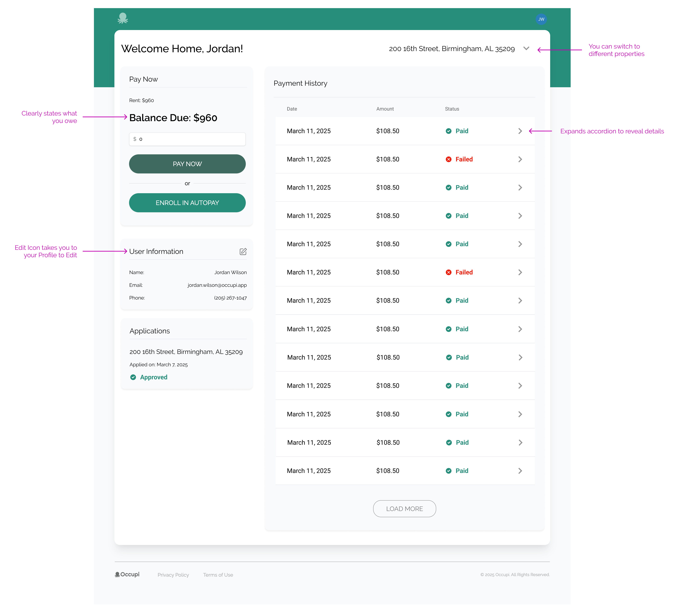This screenshot has height=616, width=678.
Task: Click the Amount column header
Action: (x=385, y=109)
